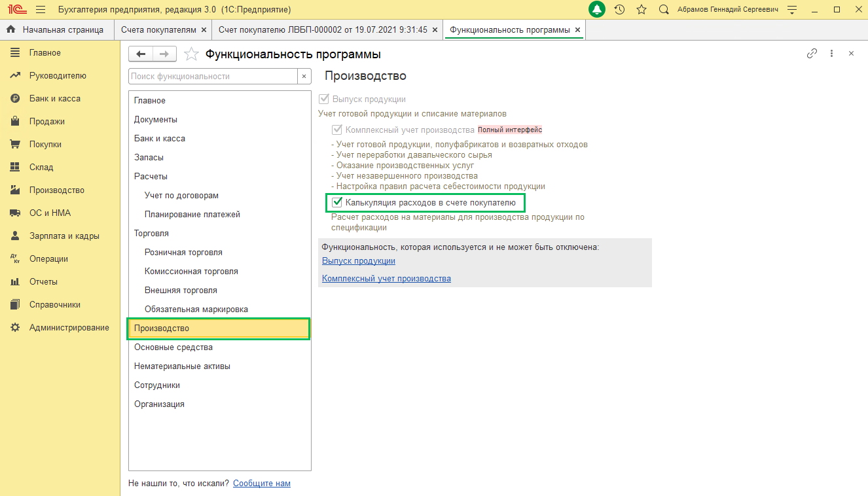Open settings menu next to user name
The width and height of the screenshot is (868, 496).
point(792,10)
